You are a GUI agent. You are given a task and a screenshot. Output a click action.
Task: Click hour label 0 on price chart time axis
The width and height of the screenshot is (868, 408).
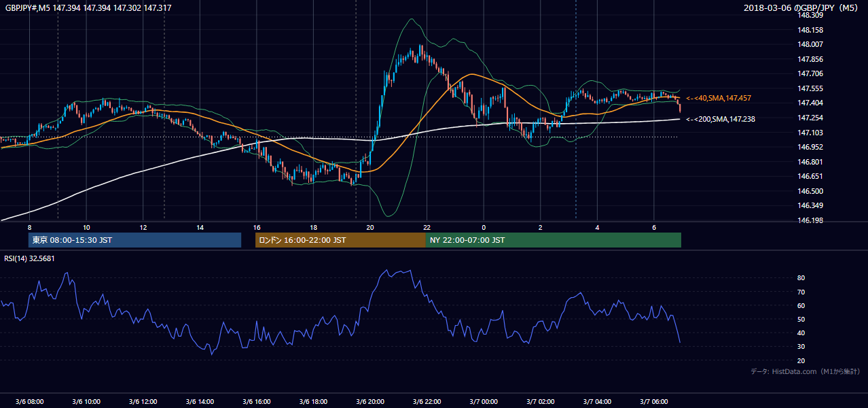(484, 227)
